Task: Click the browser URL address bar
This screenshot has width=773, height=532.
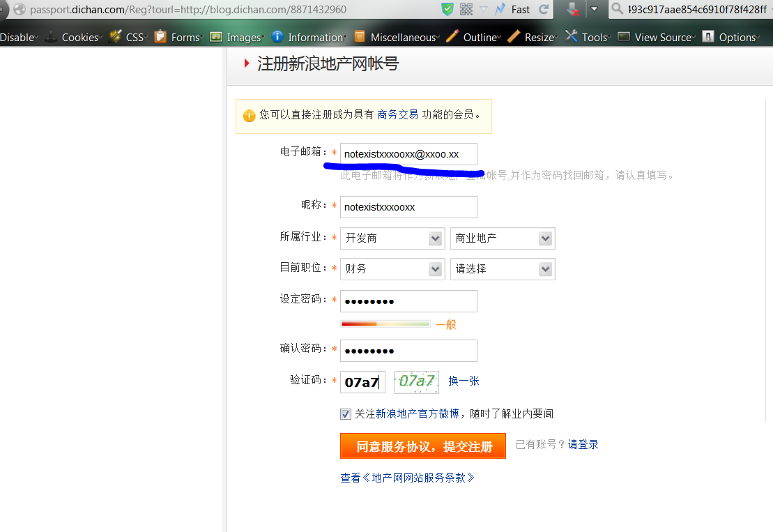Action: (188, 9)
